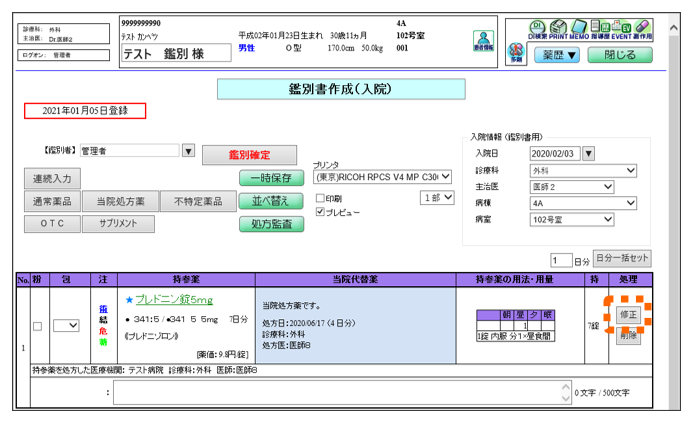Uncheck the プレビュー preview checkbox
Viewport: 694px width, 421px height.
[x=320, y=212]
